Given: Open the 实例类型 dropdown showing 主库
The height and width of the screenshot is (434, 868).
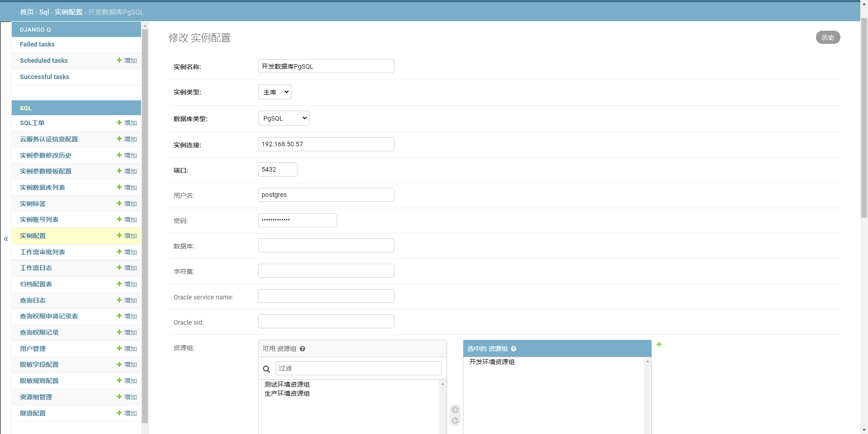Looking at the screenshot, I should tap(275, 92).
